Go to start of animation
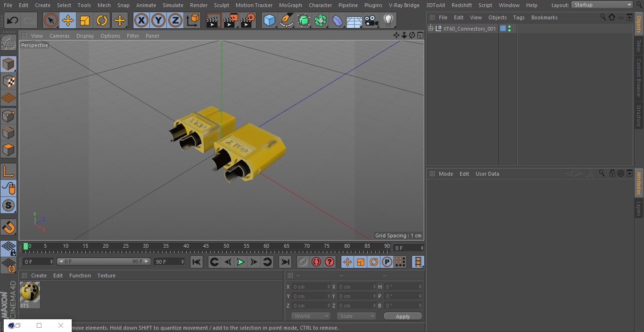The height and width of the screenshot is (332, 644). 197,262
